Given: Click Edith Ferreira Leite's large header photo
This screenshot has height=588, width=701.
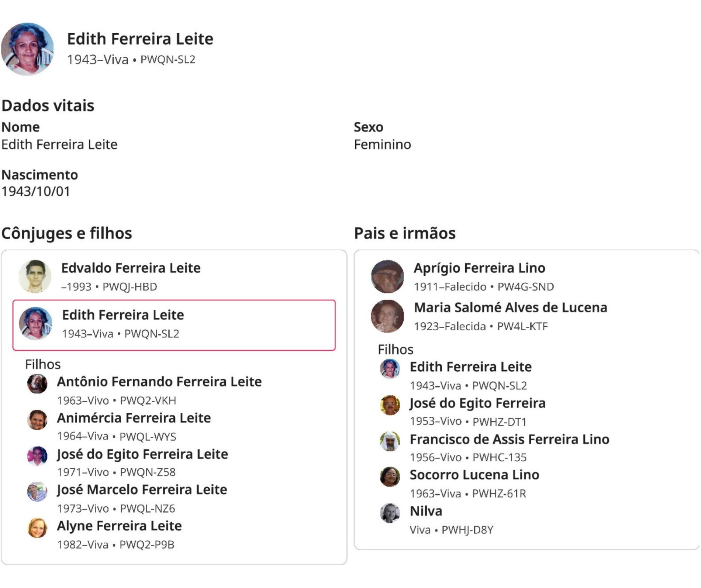Looking at the screenshot, I should 27,49.
